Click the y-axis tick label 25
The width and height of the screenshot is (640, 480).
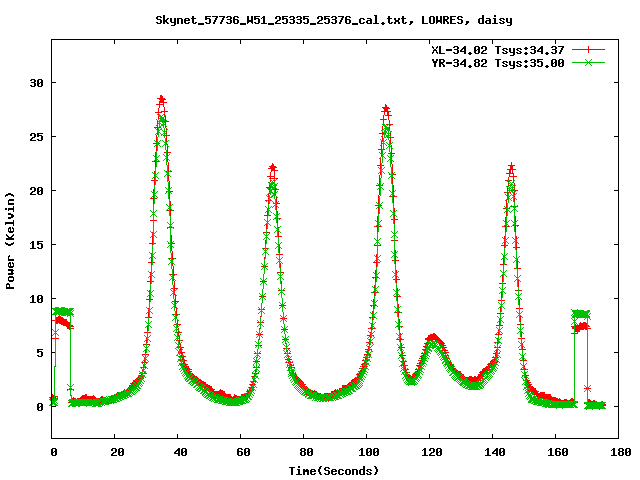click(x=36, y=137)
